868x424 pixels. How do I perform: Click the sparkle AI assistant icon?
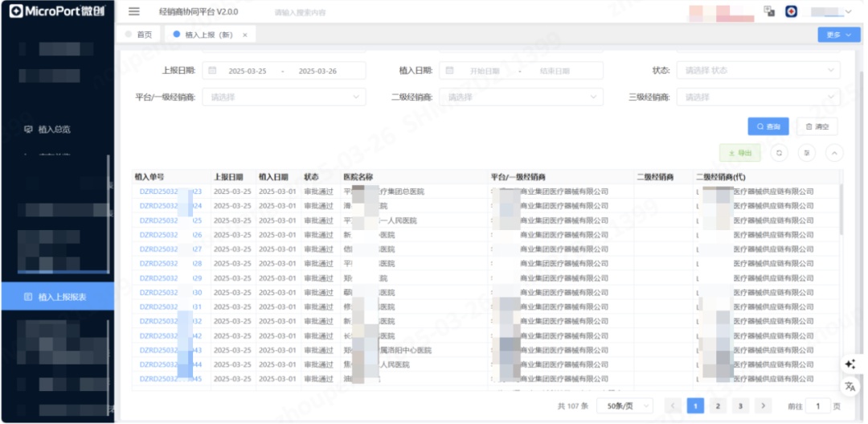coord(850,364)
